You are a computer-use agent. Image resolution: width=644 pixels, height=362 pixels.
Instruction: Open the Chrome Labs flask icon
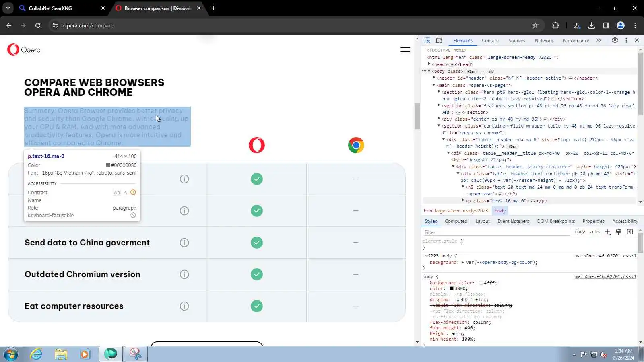tap(577, 25)
